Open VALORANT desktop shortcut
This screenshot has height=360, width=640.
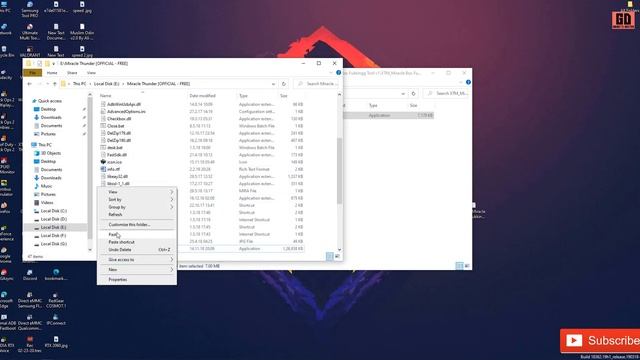click(30, 51)
